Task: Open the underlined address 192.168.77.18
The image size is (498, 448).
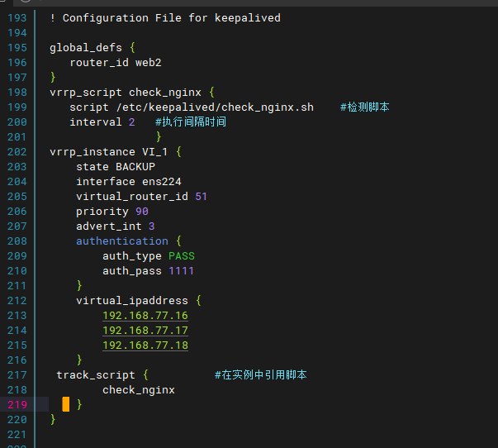Action: 145,346
